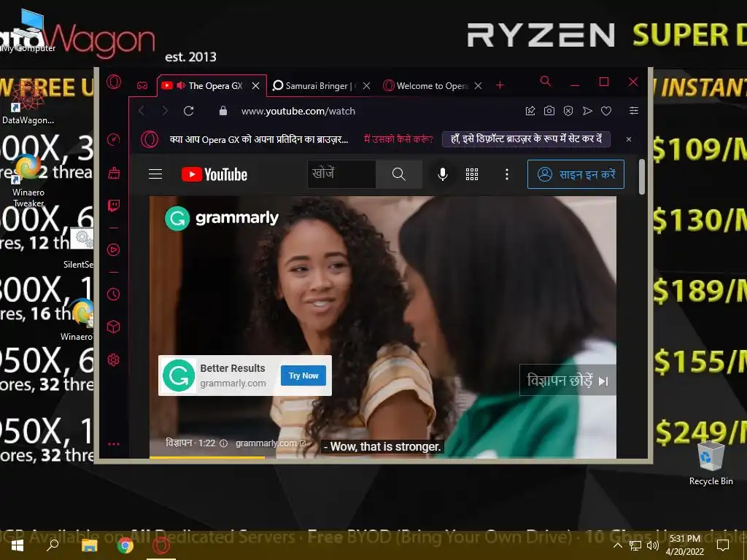Click Opera GX icon in taskbar

pos(161,545)
